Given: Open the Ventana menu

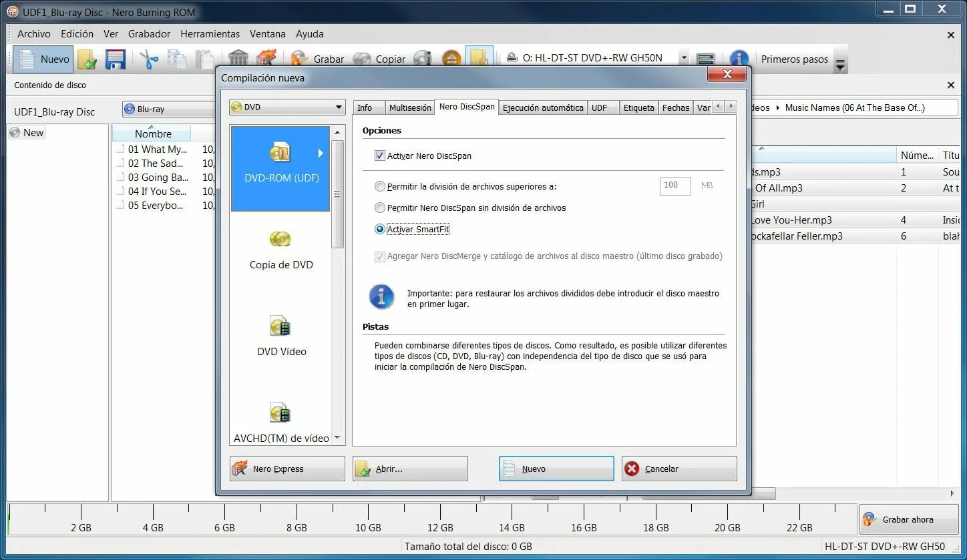Looking at the screenshot, I should [x=267, y=33].
